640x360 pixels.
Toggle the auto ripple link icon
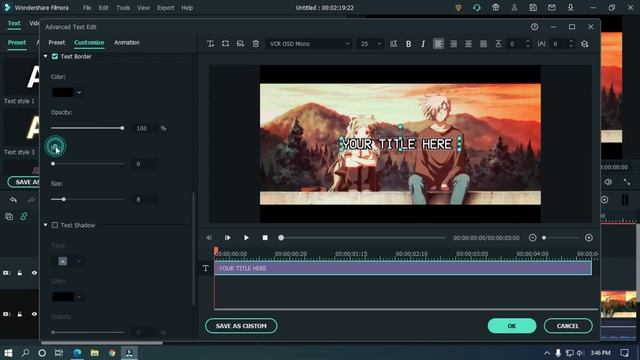pyautogui.click(x=24, y=217)
